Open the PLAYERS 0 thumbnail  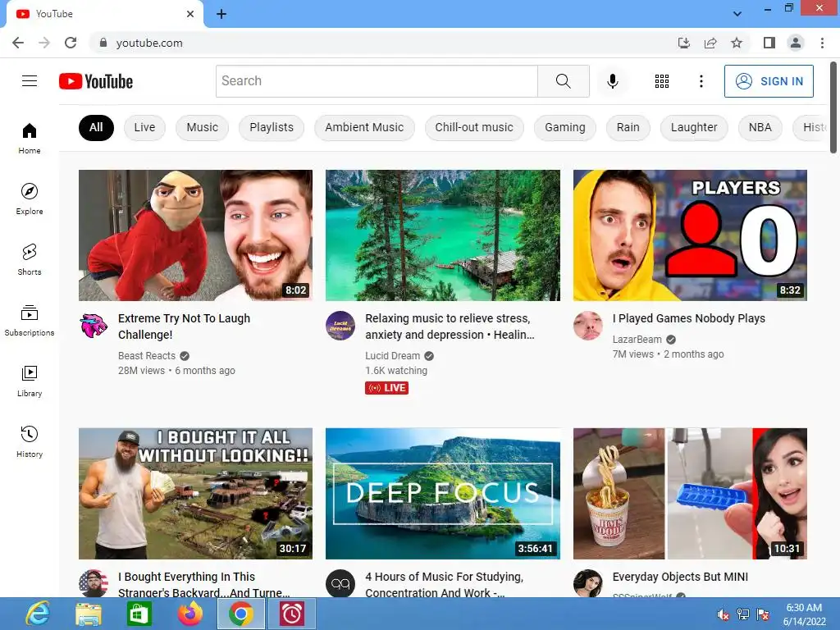click(x=690, y=235)
